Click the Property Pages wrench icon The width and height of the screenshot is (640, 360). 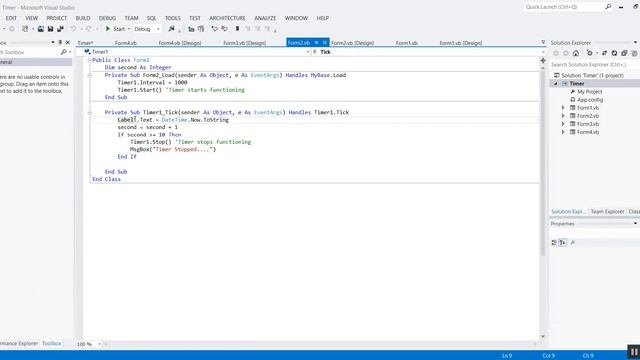click(x=573, y=243)
